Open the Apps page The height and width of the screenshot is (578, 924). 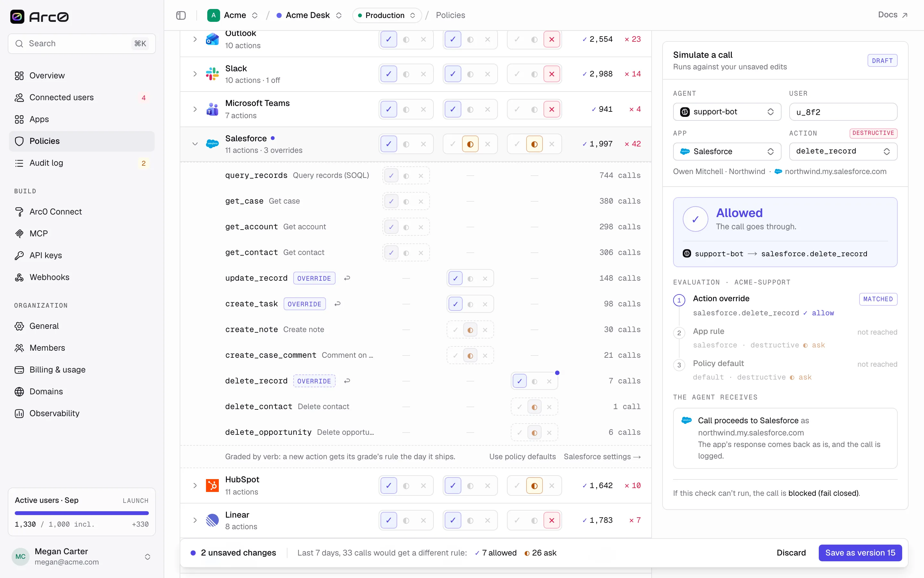coord(82,119)
